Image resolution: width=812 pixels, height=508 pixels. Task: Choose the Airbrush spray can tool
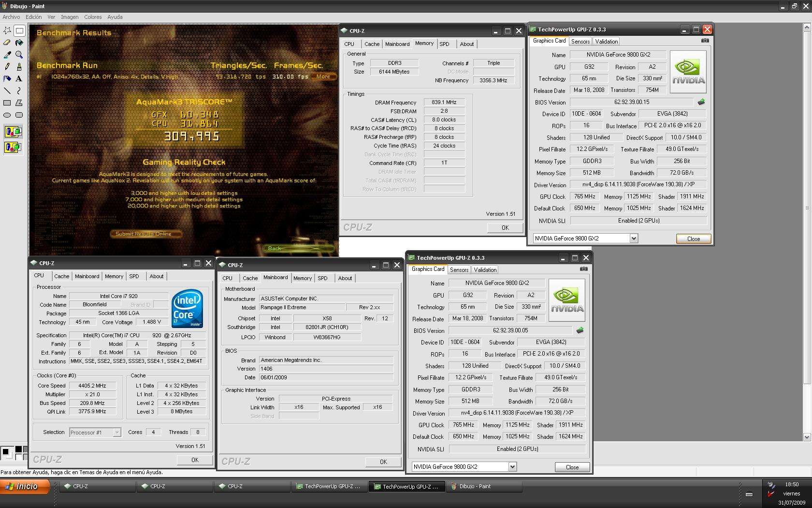pos(7,78)
